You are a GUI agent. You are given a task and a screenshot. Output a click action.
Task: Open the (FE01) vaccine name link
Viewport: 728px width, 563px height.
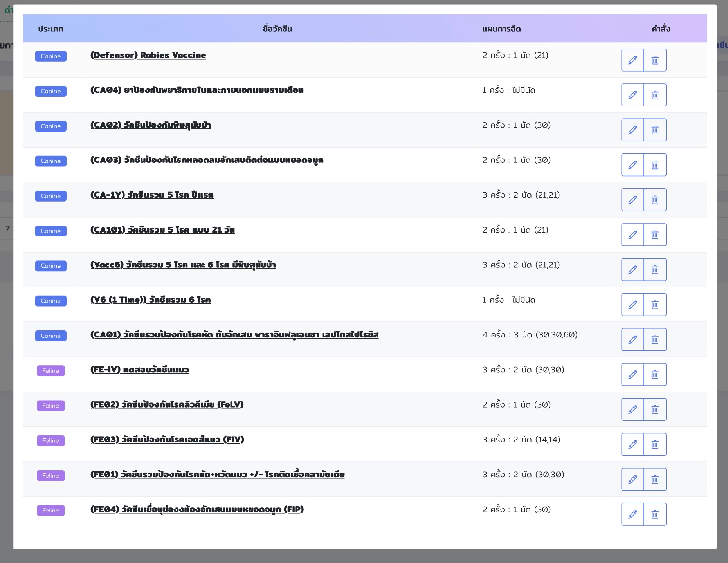(x=217, y=475)
